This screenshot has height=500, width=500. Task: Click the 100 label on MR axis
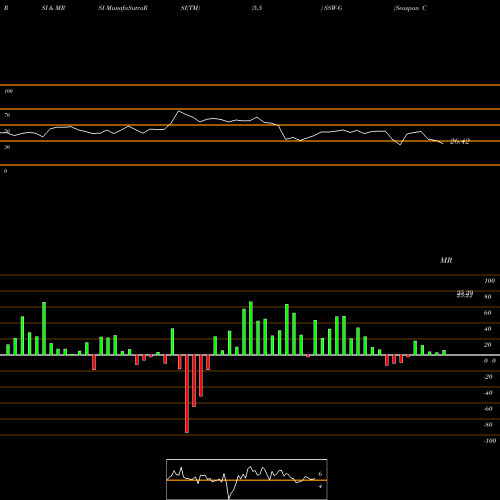(489, 281)
